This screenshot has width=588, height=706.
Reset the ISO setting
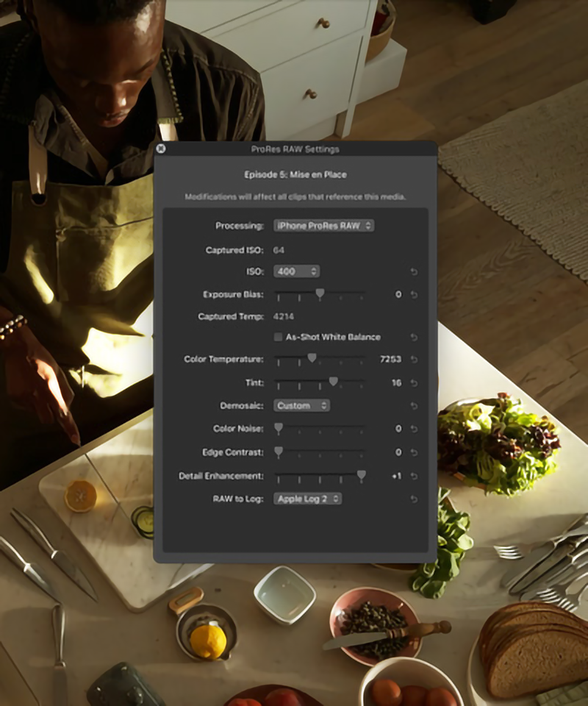pos(414,272)
